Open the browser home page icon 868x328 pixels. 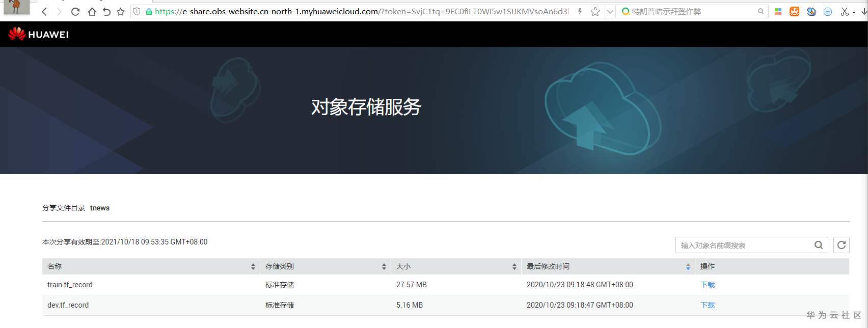pos(92,11)
